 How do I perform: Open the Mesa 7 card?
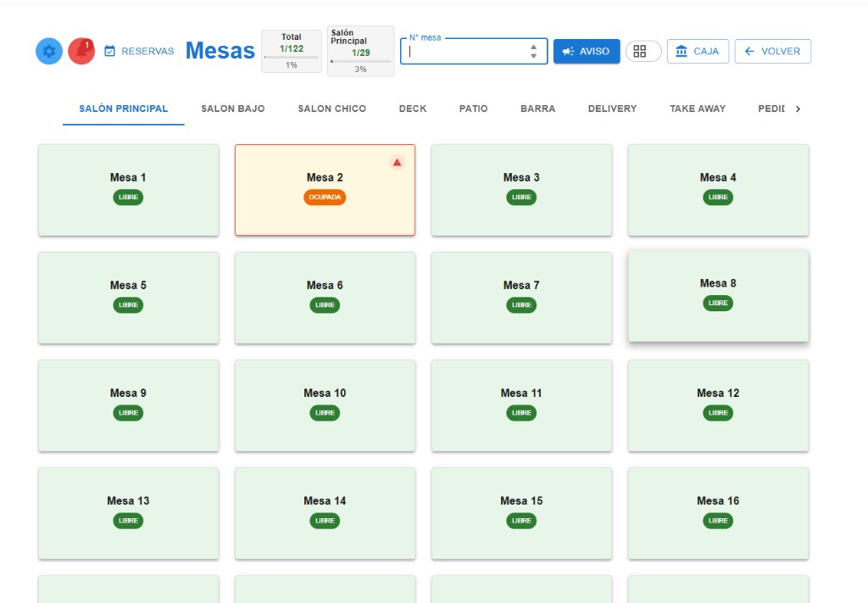[521, 298]
